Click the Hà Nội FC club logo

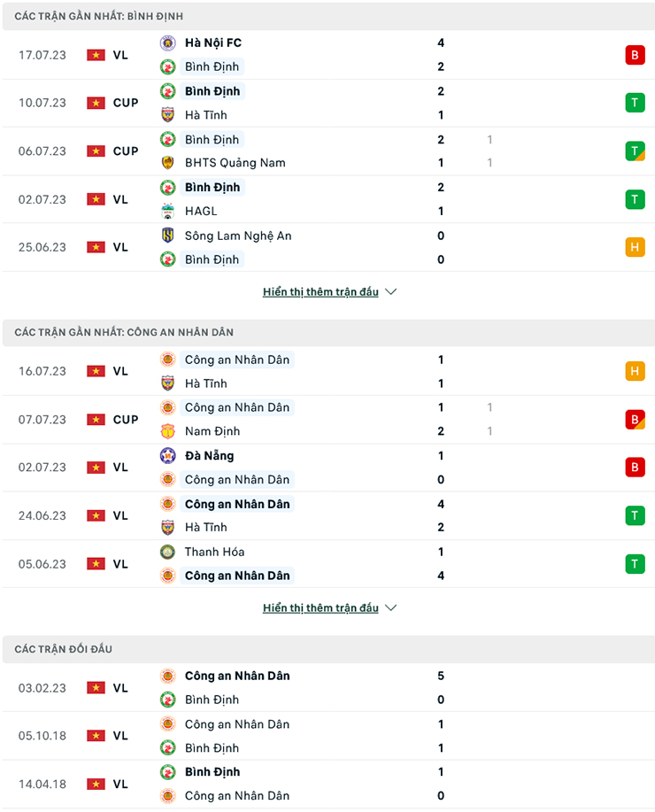point(167,43)
